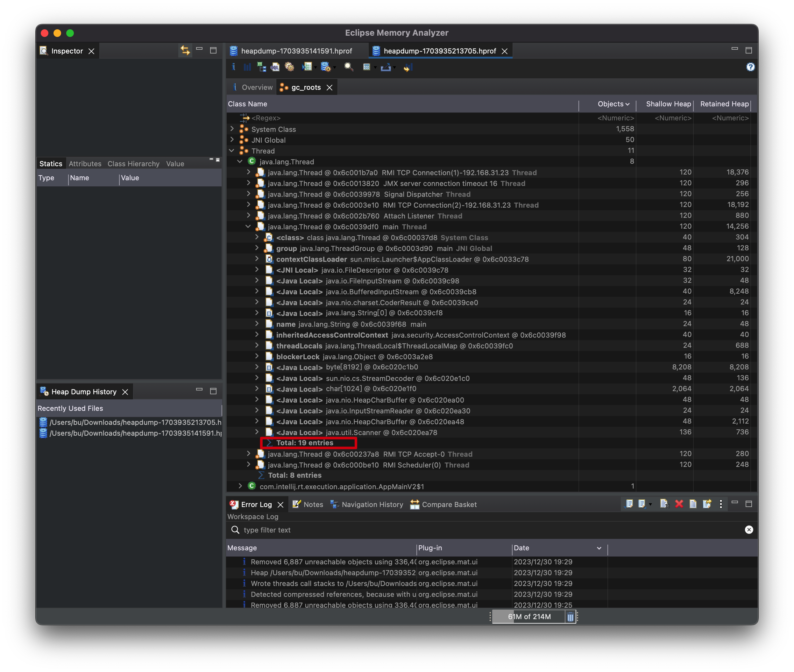794x672 pixels.
Task: Open the Dominator Tree icon
Action: coord(262,68)
